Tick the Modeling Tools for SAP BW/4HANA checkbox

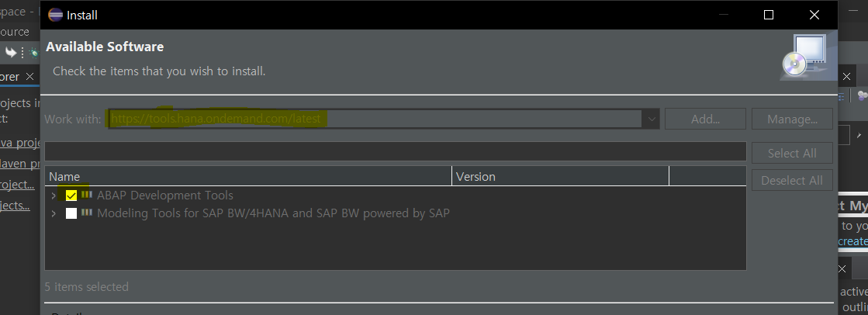tap(71, 213)
